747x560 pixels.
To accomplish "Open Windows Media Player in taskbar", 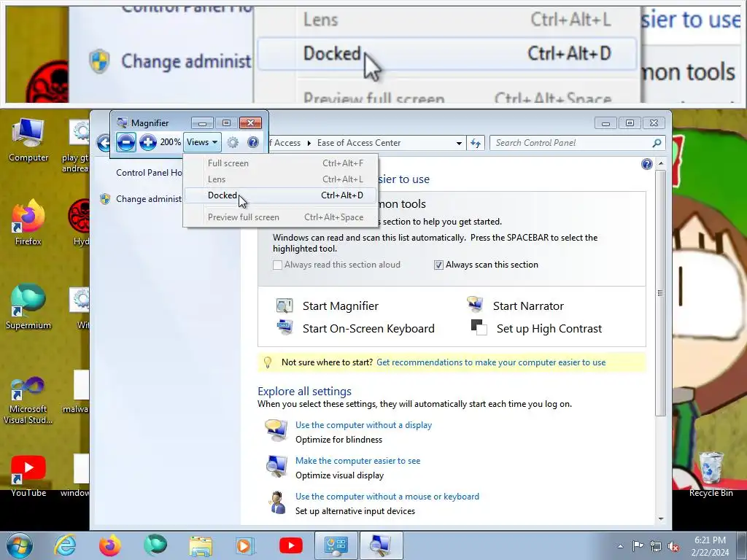I will pyautogui.click(x=246, y=545).
